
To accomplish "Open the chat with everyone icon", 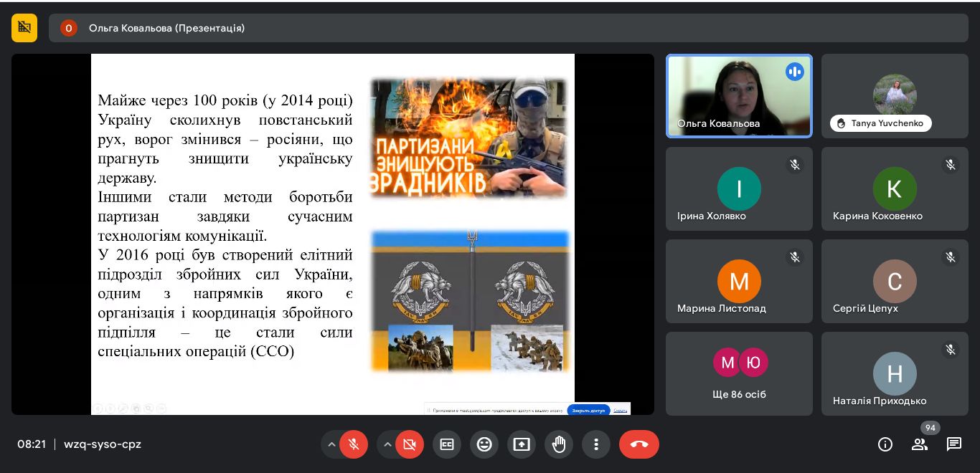I will pyautogui.click(x=954, y=444).
